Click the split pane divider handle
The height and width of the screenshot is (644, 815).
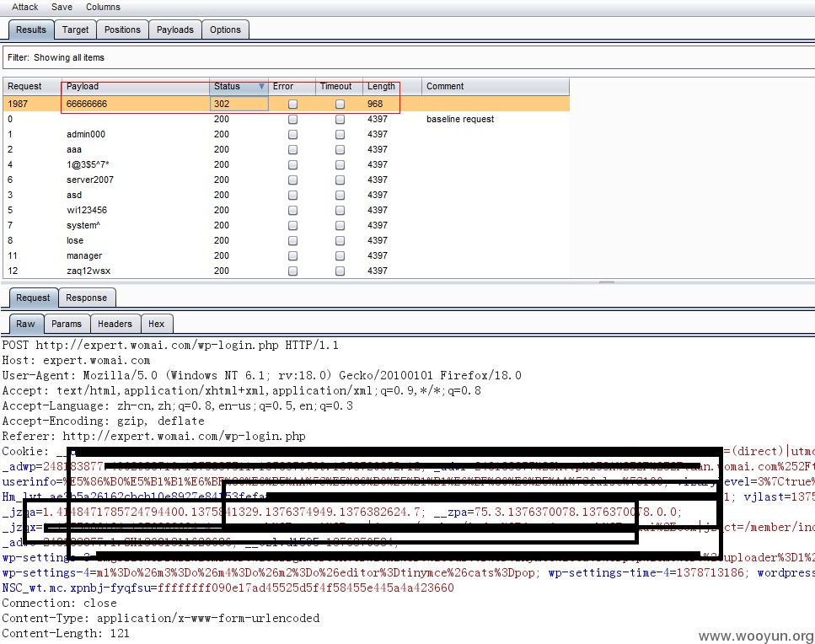tap(607, 282)
